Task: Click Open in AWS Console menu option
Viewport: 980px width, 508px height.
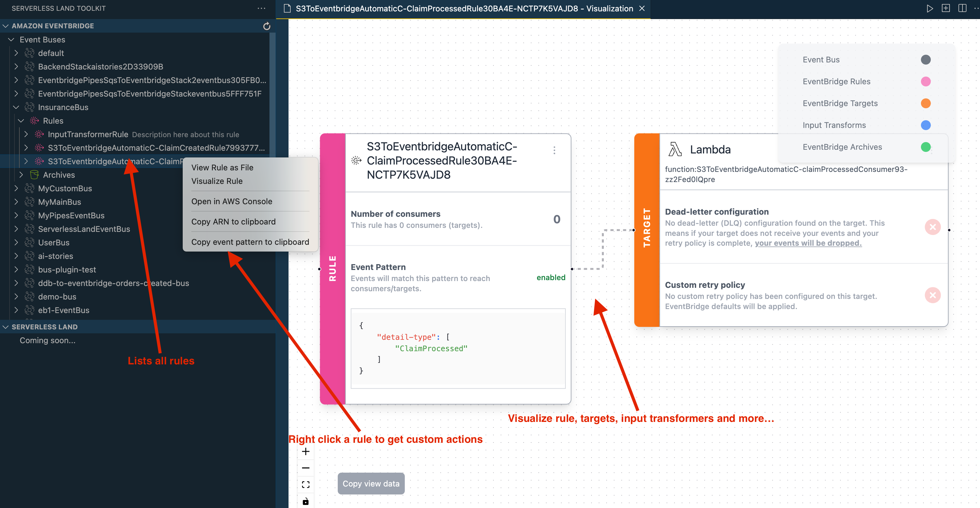Action: tap(231, 201)
